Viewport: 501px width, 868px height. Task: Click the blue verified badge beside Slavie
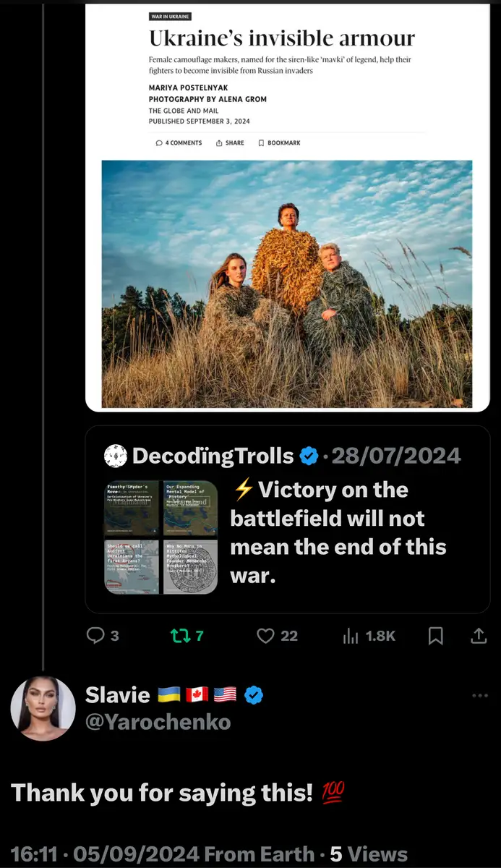pos(254,696)
